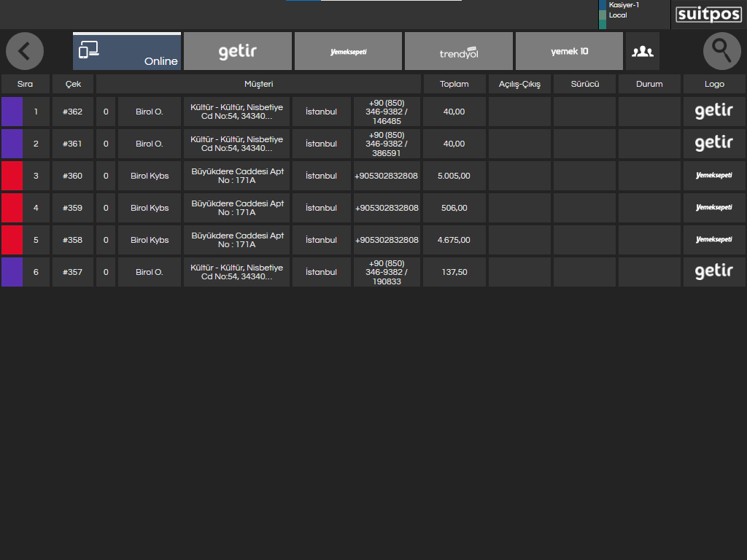Click sequence number 6 cell

[x=36, y=272]
